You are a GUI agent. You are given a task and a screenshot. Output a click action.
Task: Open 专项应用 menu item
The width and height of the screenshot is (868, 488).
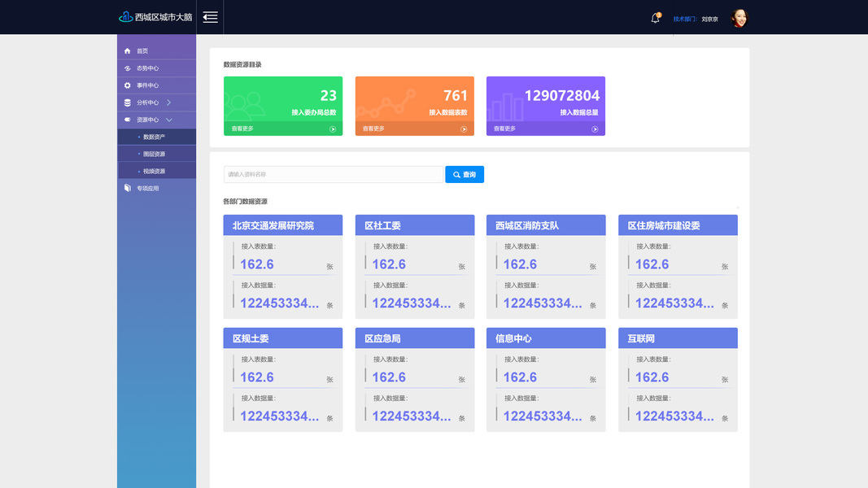(x=157, y=188)
